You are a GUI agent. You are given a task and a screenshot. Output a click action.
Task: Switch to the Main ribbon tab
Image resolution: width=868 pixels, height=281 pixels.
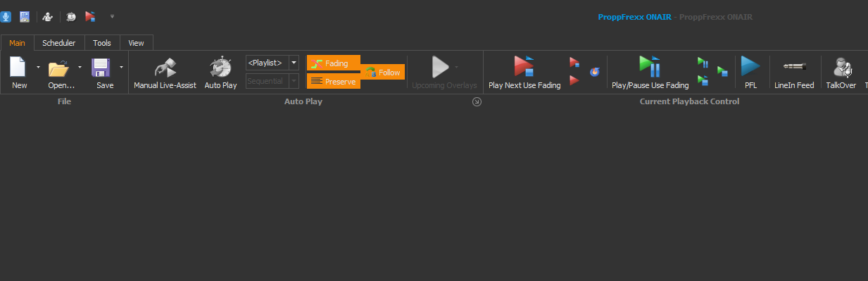(17, 43)
